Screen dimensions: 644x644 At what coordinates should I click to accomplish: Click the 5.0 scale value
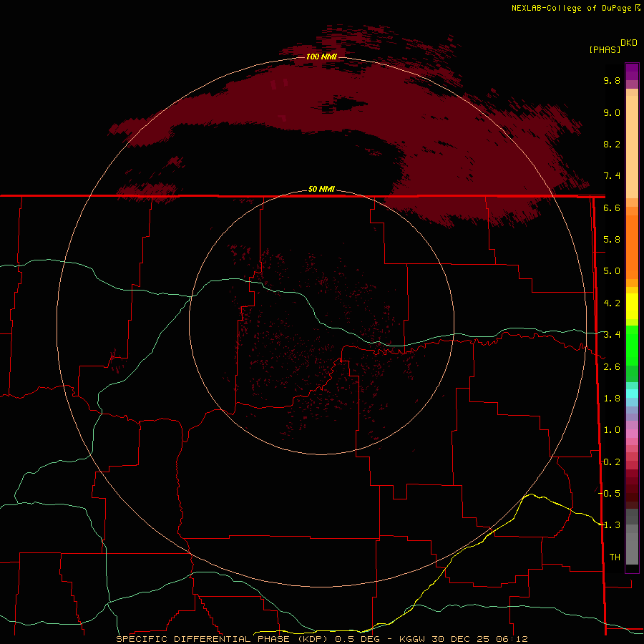click(x=612, y=271)
